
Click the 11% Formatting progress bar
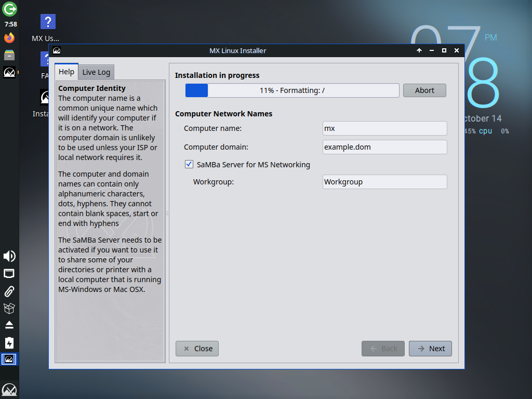point(292,90)
